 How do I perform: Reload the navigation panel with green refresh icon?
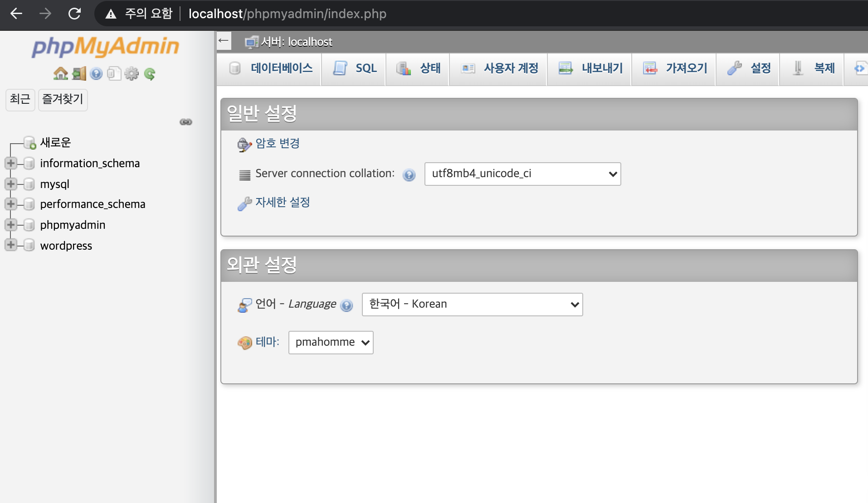150,73
